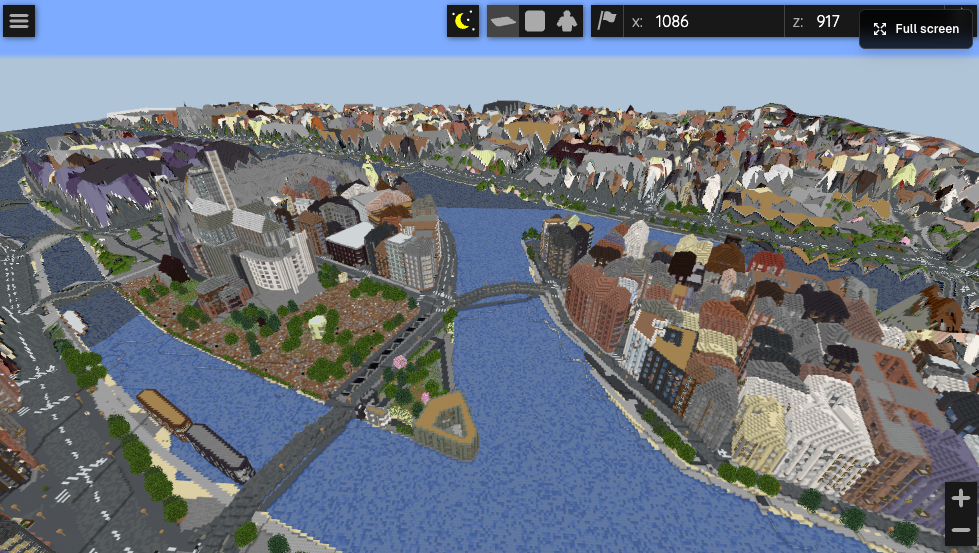Open the flag marker position button

pyautogui.click(x=607, y=21)
